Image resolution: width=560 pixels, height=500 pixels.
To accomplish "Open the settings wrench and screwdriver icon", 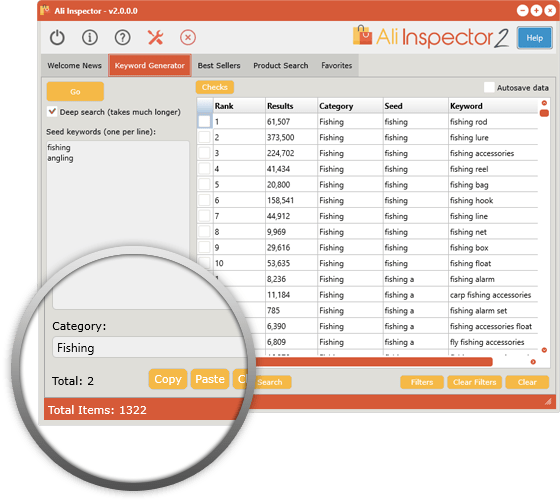I will [155, 38].
